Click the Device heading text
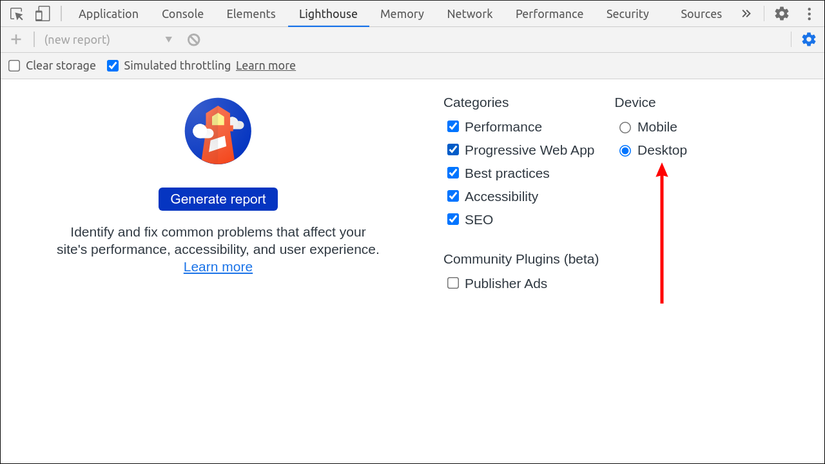825x464 pixels. [x=635, y=103]
